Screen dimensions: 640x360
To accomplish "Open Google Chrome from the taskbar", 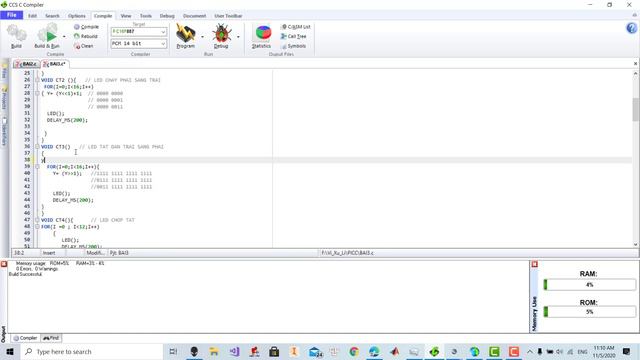I will point(354,351).
